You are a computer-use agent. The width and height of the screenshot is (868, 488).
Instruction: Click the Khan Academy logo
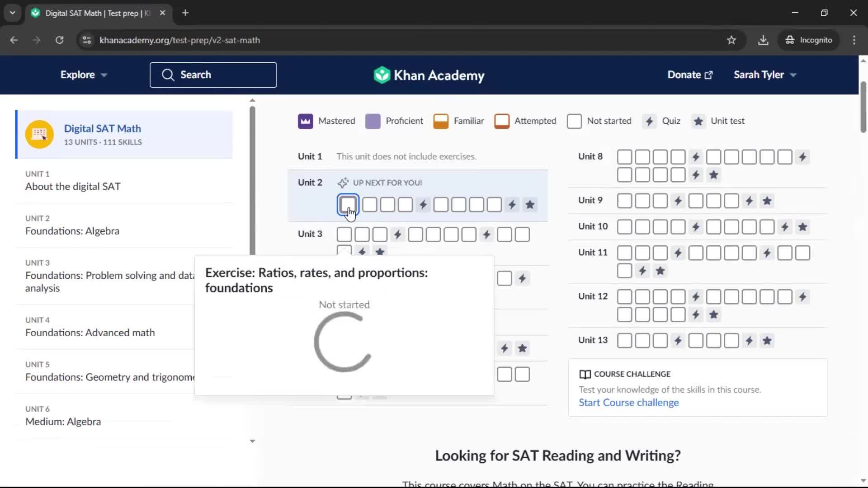pyautogui.click(x=429, y=75)
